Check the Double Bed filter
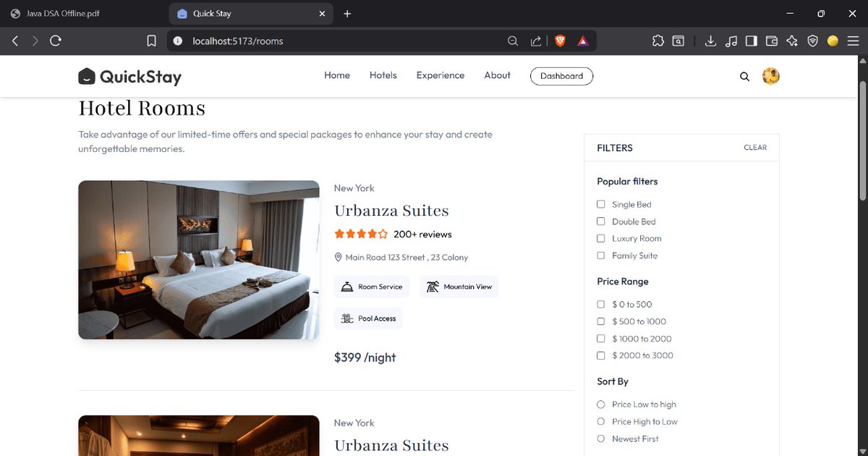The height and width of the screenshot is (456, 868). point(600,221)
